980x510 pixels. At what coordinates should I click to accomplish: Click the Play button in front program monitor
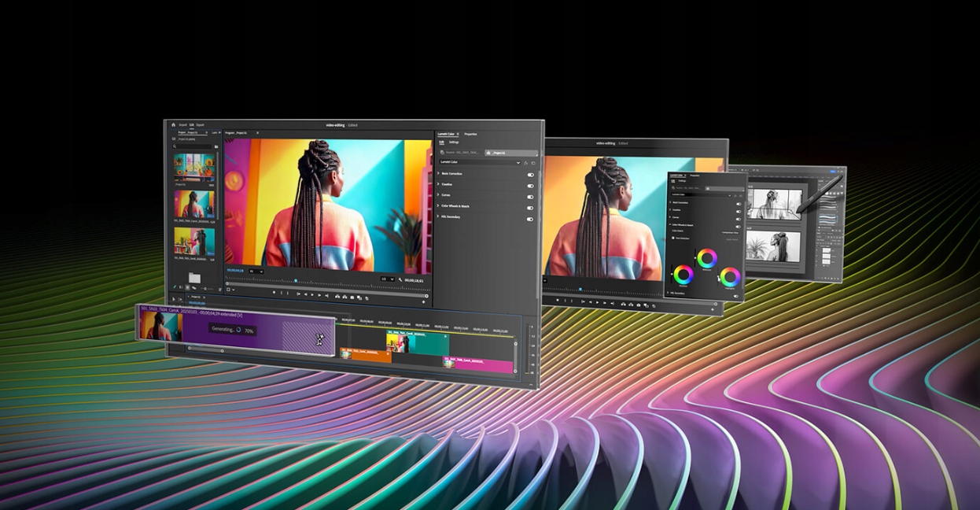[x=311, y=295]
